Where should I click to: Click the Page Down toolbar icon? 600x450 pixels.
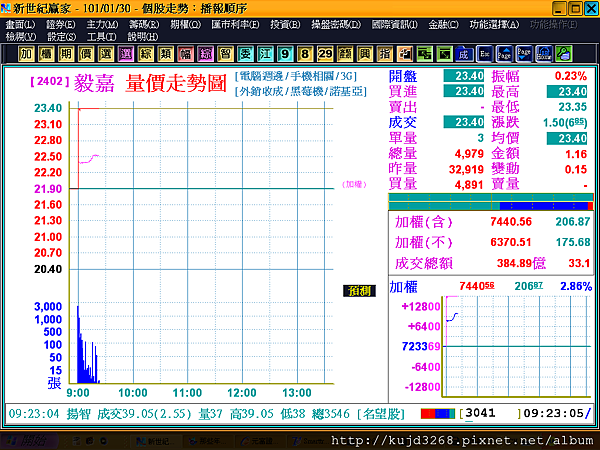click(524, 54)
